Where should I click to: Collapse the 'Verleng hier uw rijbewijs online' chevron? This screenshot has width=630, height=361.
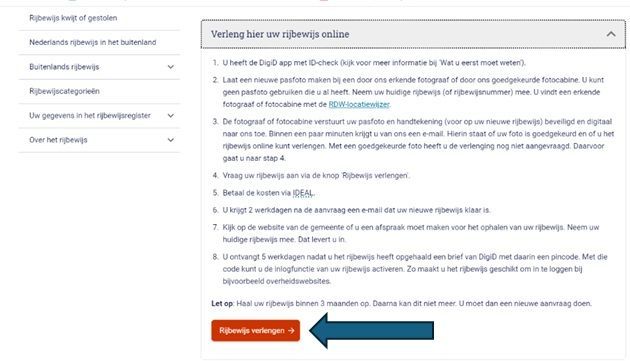pos(611,34)
